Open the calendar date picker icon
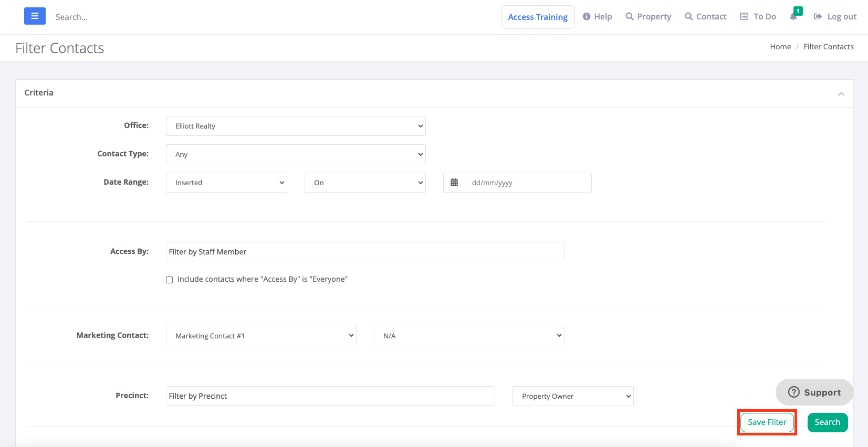 (454, 183)
